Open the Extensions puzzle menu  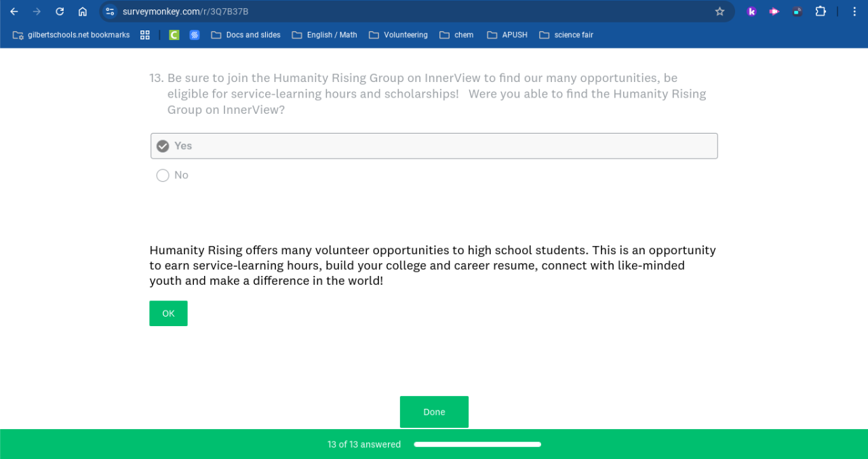(x=821, y=12)
